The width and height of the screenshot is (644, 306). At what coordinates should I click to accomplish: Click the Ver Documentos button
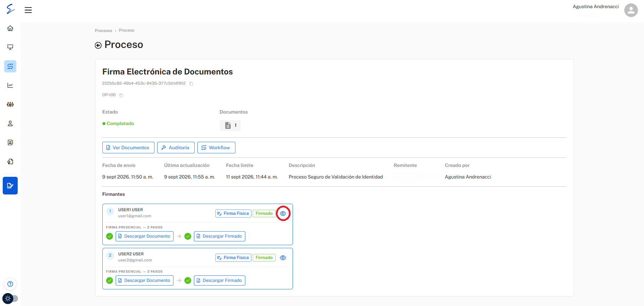click(128, 148)
